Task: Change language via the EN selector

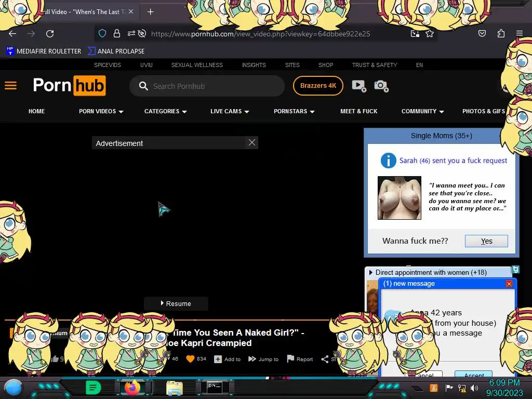Action: (419, 65)
